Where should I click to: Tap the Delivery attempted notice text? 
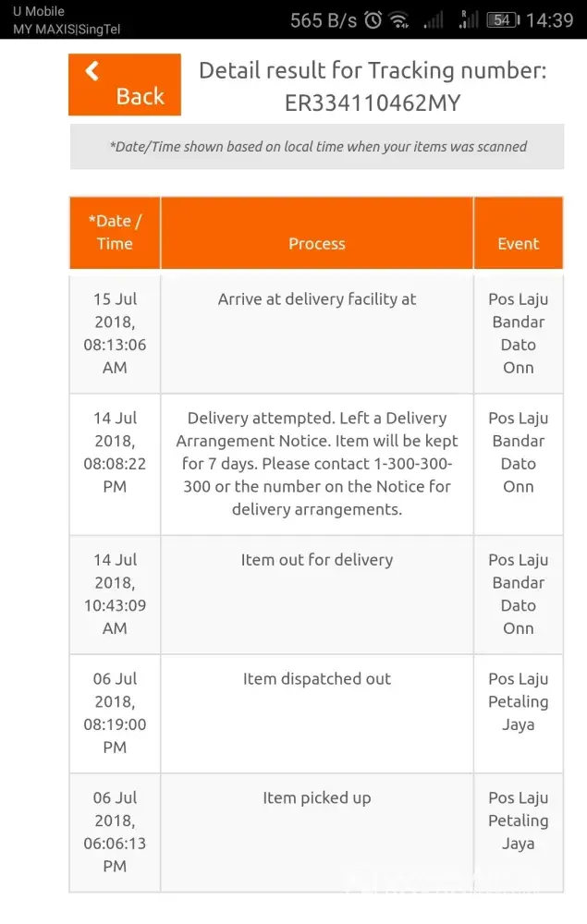point(316,464)
